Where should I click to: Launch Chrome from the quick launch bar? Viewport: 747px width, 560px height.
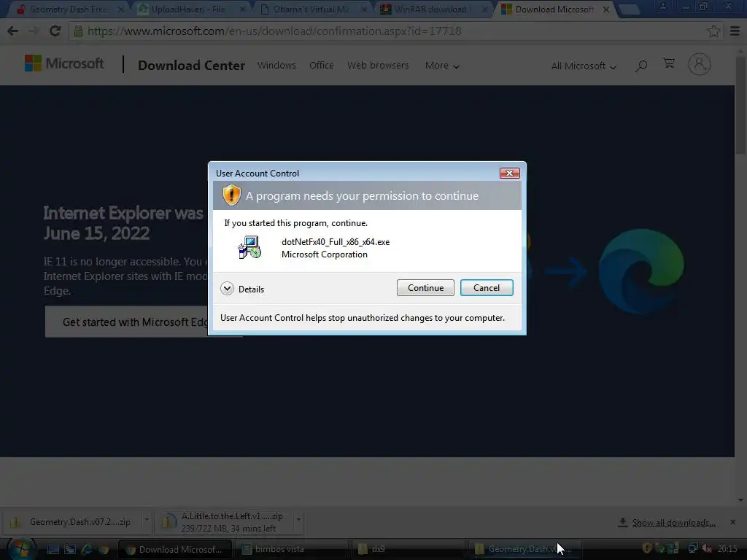(x=103, y=550)
